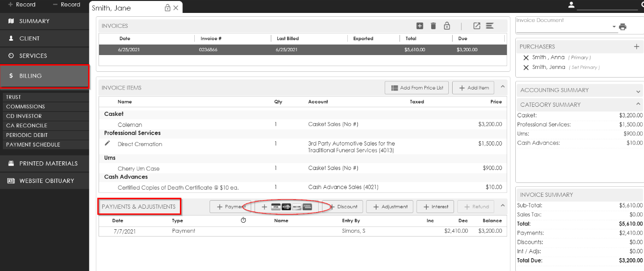
Task: Remove purchaser Smith, Anna
Action: coord(526,57)
